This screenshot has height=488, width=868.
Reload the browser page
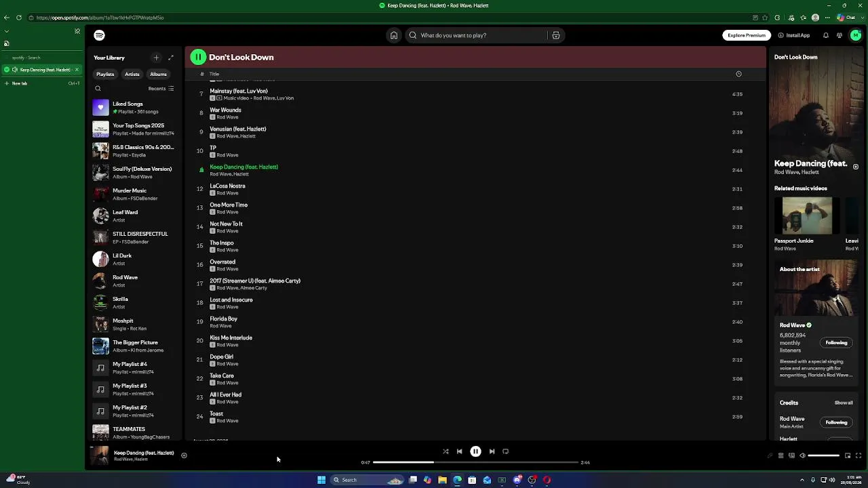[19, 18]
